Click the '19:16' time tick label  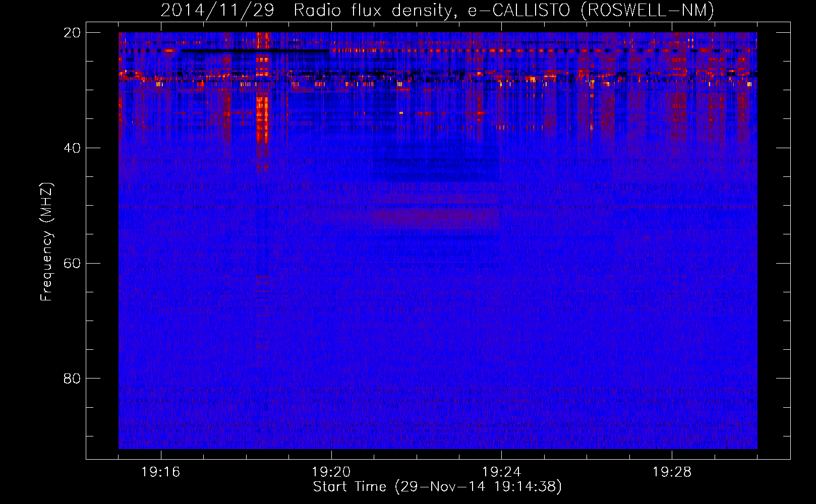tap(161, 472)
